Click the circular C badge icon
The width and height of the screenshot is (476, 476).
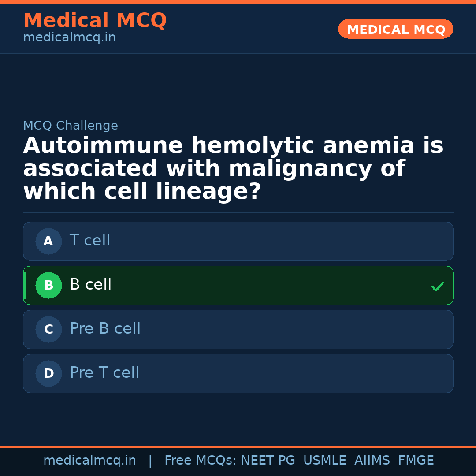pos(48,329)
